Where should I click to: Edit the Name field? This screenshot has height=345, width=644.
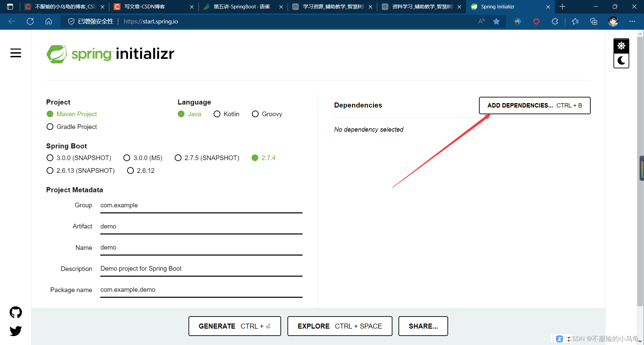click(201, 248)
